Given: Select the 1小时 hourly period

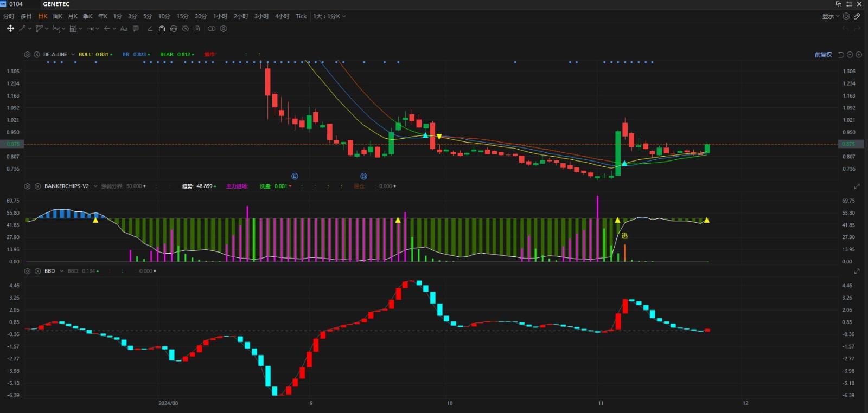Looking at the screenshot, I should [x=220, y=16].
